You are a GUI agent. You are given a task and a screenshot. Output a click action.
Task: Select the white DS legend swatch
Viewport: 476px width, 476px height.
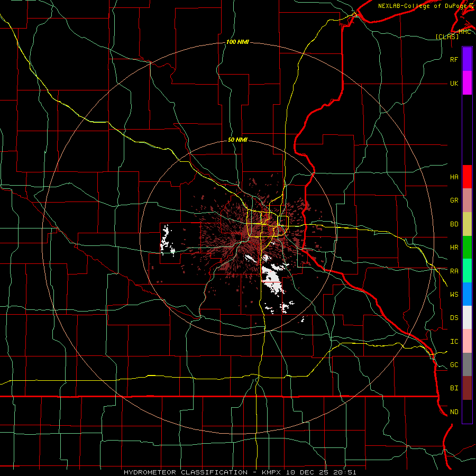[x=467, y=317]
